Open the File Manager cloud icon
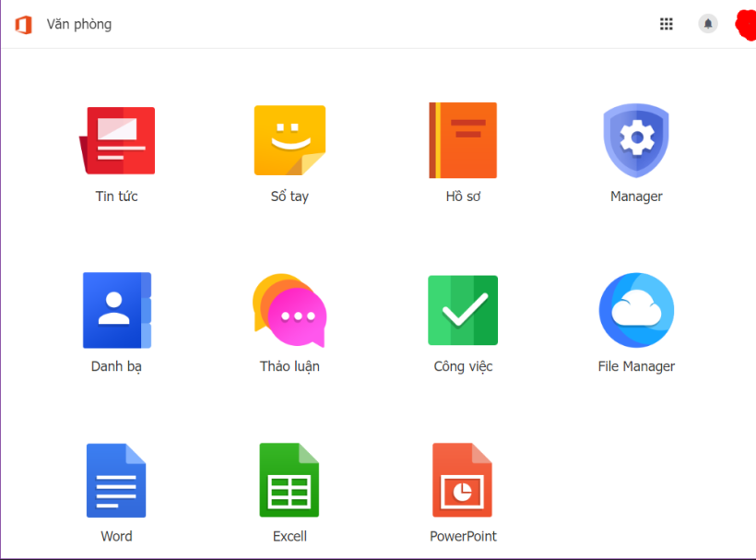This screenshot has height=560, width=756. pos(636,310)
